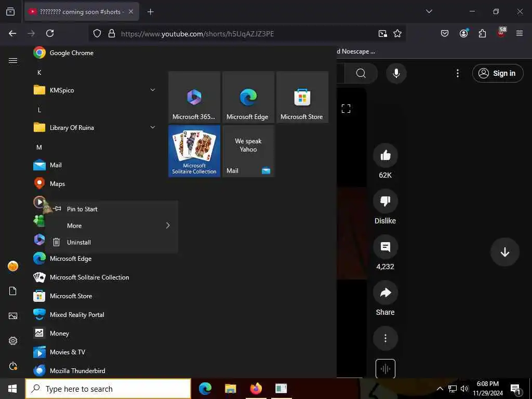The height and width of the screenshot is (399, 532).
Task: Open Firefox extensions menu
Action: point(482,33)
